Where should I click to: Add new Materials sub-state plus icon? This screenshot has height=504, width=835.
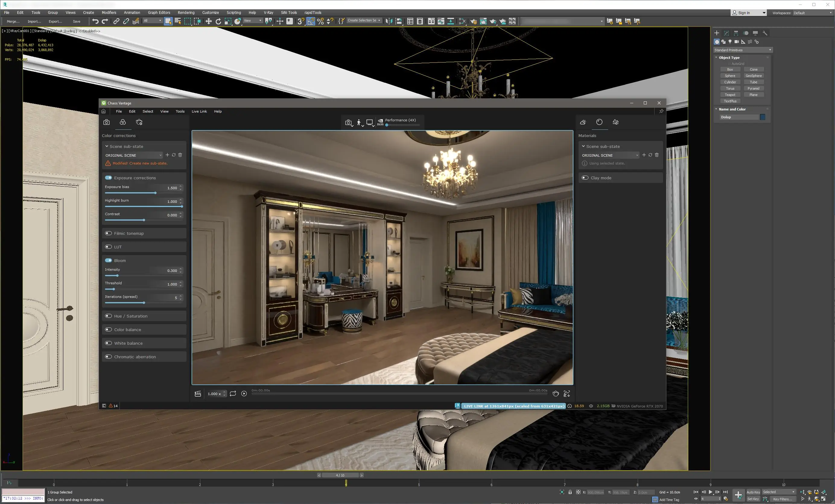[644, 155]
